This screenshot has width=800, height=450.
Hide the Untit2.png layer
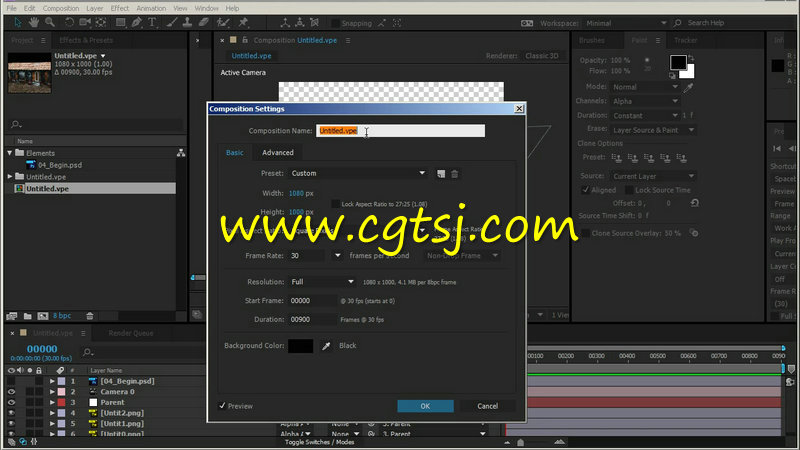coord(11,413)
